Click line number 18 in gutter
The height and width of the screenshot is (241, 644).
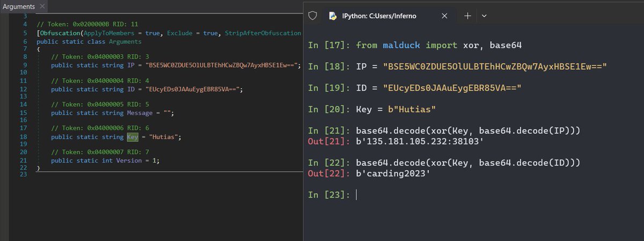pos(24,137)
